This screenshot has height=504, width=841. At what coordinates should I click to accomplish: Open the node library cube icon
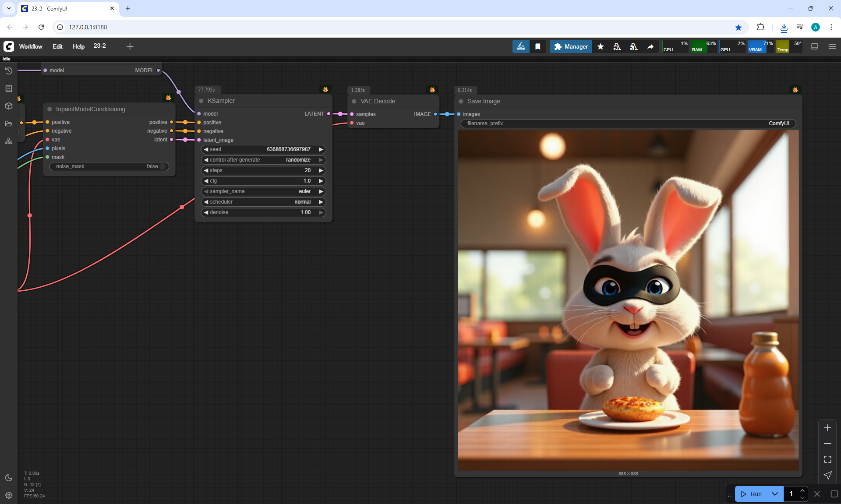click(x=8, y=106)
